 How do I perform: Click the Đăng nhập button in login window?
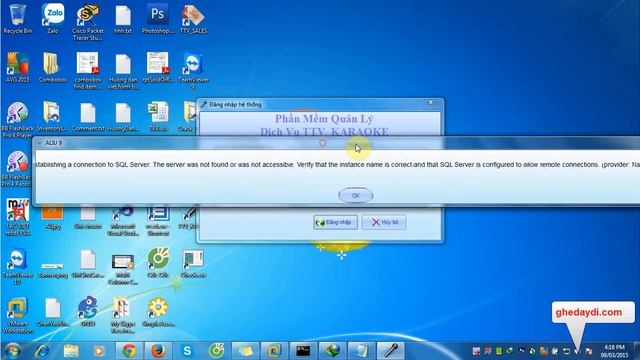[336, 222]
